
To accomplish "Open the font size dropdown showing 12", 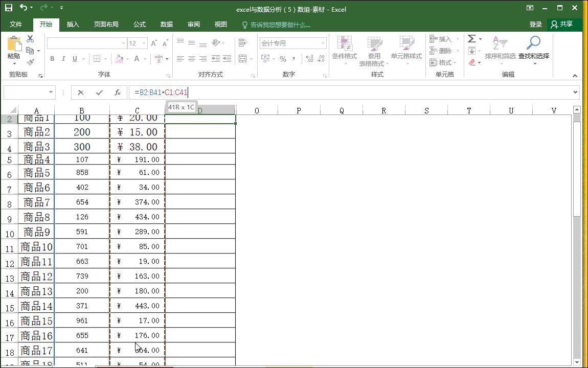I will [144, 43].
